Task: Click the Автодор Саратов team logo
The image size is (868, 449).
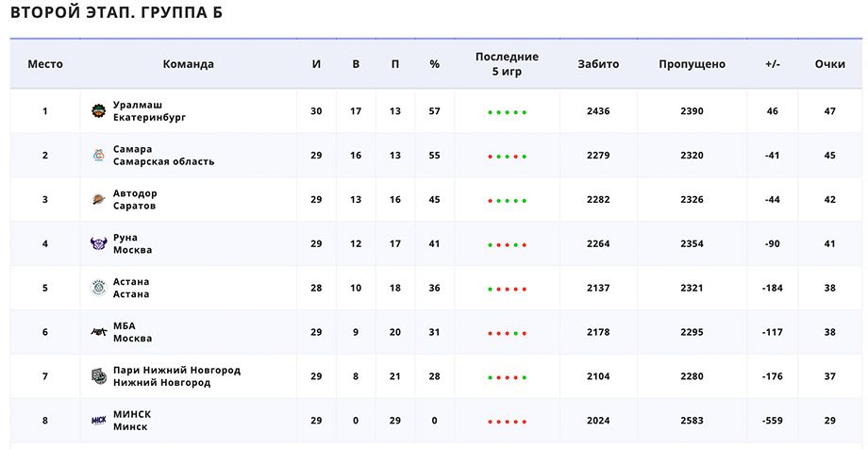Action: 98,200
